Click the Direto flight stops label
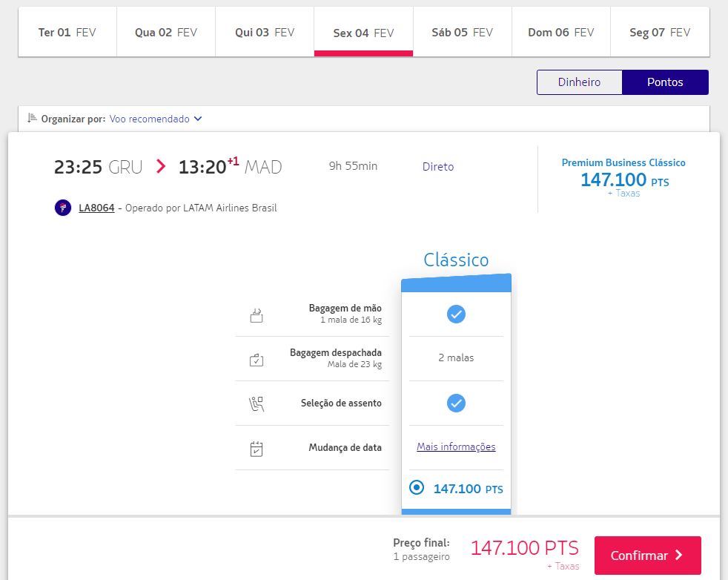Image resolution: width=728 pixels, height=580 pixels. (x=438, y=167)
